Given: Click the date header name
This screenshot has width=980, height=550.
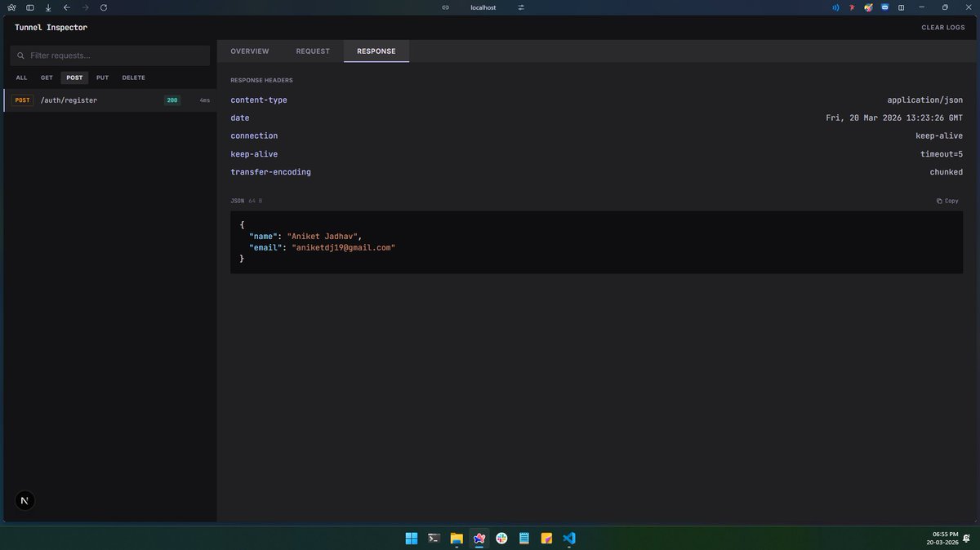Looking at the screenshot, I should [240, 118].
